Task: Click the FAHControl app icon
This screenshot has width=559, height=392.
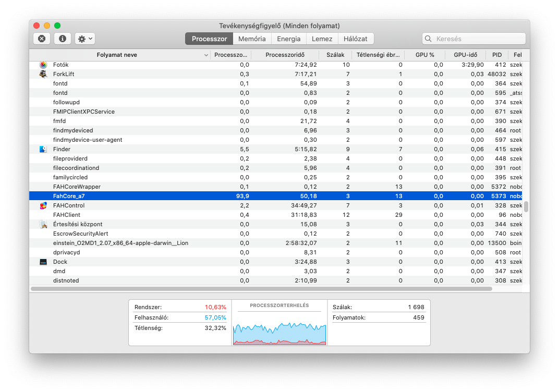Action: point(43,205)
